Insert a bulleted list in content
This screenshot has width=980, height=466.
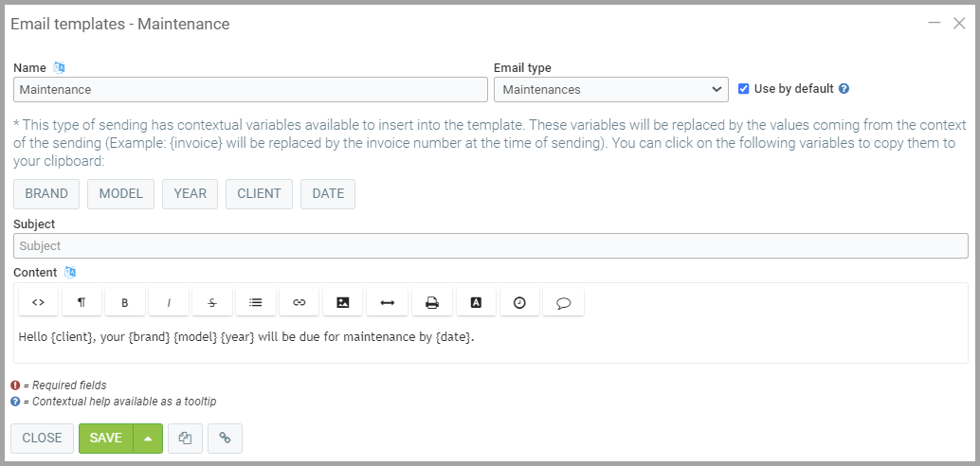256,302
